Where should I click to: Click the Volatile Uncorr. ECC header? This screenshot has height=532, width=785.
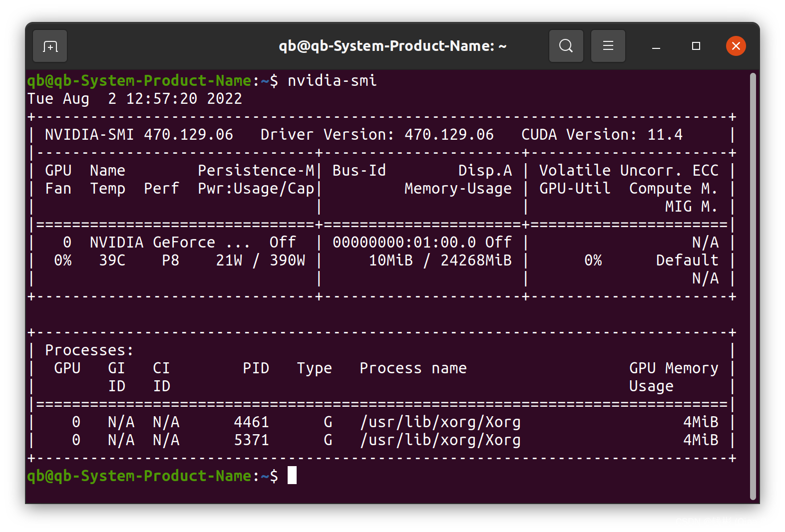[629, 170]
